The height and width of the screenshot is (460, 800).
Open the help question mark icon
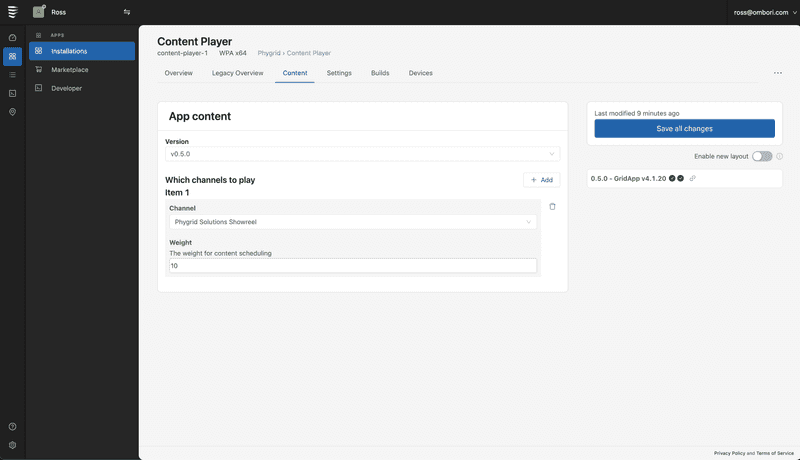click(x=12, y=427)
